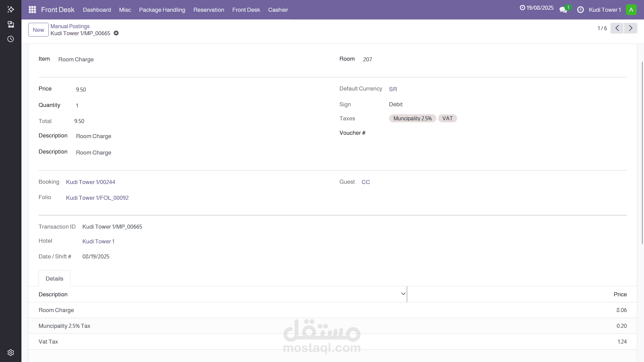
Task: Go to next record arrow
Action: pos(631,28)
